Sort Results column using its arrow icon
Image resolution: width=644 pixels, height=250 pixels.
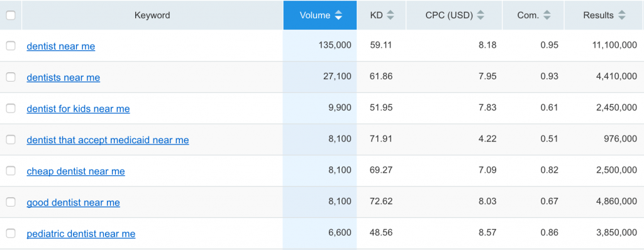pyautogui.click(x=622, y=16)
